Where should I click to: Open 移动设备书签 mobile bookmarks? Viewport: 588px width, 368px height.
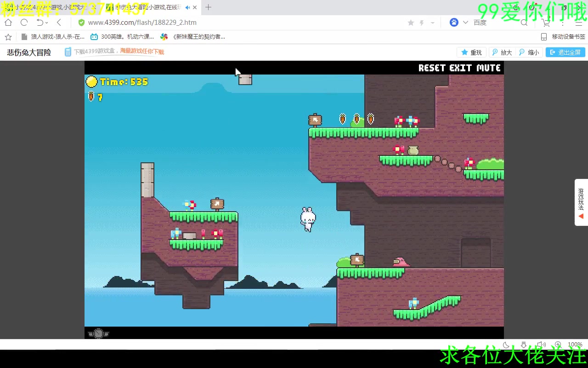pyautogui.click(x=563, y=37)
